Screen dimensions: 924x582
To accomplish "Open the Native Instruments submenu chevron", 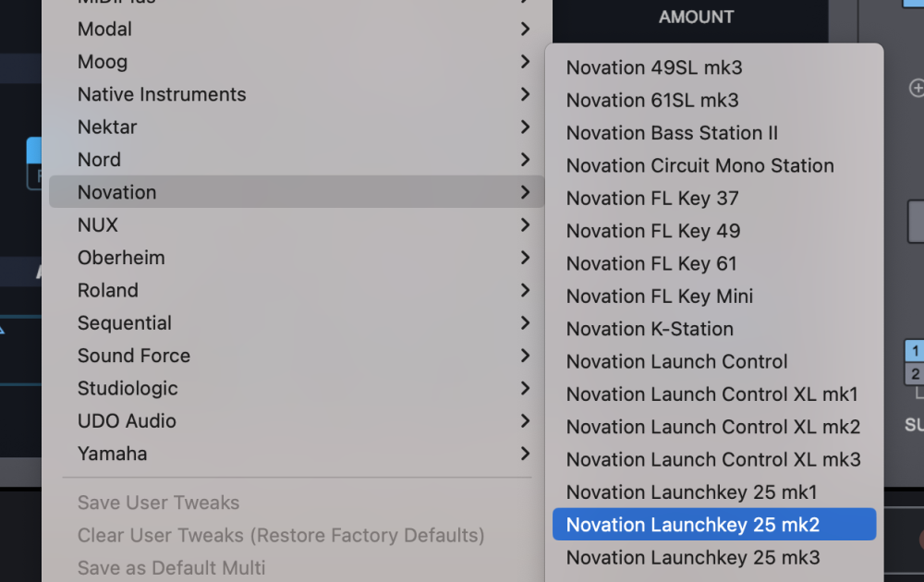I will pyautogui.click(x=525, y=94).
